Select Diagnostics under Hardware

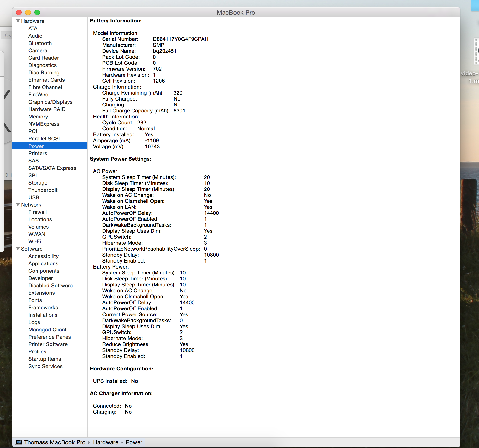[42, 65]
